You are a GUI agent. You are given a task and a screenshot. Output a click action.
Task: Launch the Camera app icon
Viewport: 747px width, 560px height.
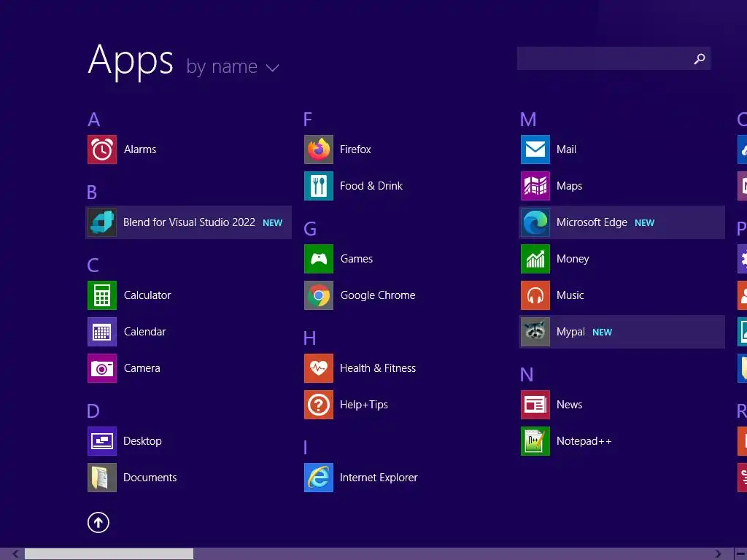coord(102,368)
